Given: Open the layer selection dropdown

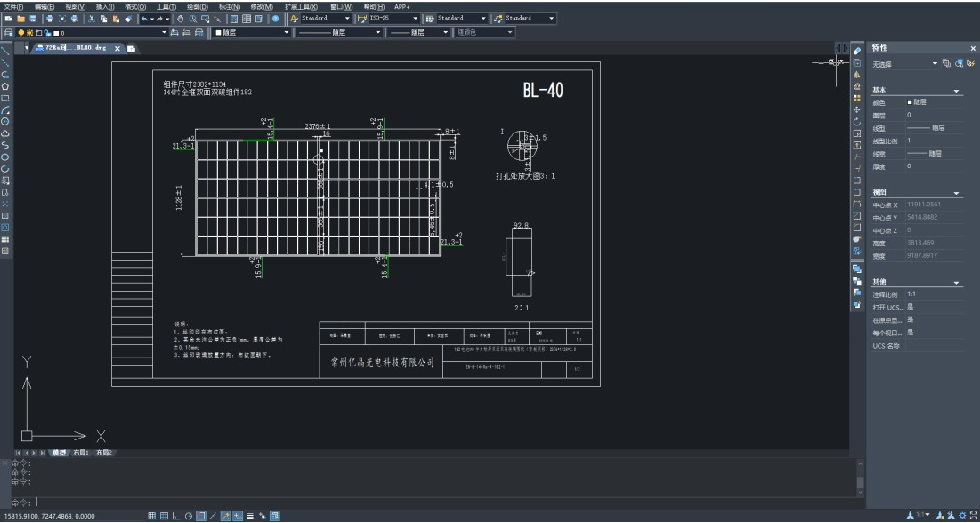Looking at the screenshot, I should click(x=164, y=33).
